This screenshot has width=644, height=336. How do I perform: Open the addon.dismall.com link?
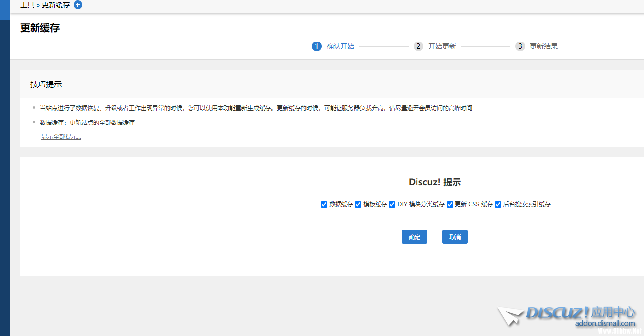(605, 323)
